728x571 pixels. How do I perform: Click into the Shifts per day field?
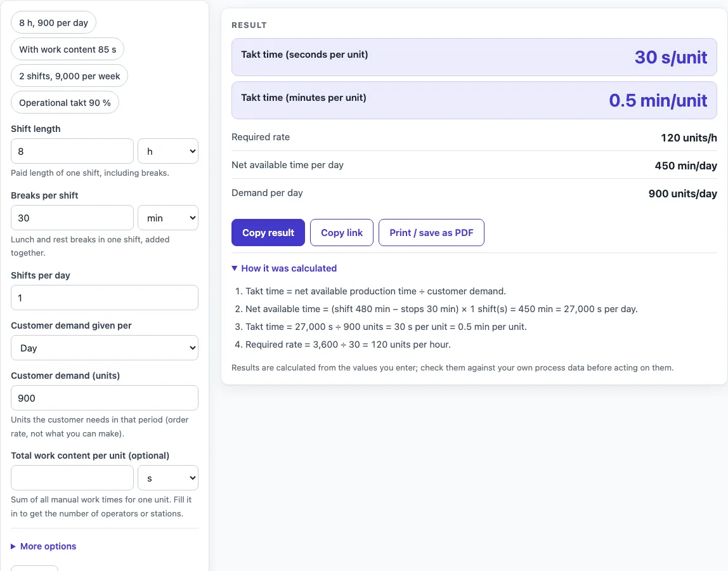point(105,298)
